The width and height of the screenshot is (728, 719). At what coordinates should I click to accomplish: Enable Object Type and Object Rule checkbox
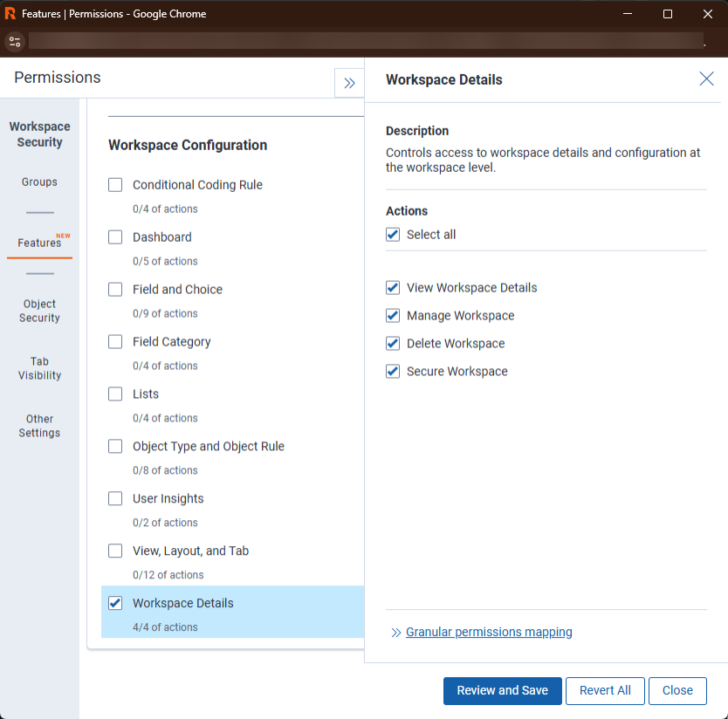[115, 446]
